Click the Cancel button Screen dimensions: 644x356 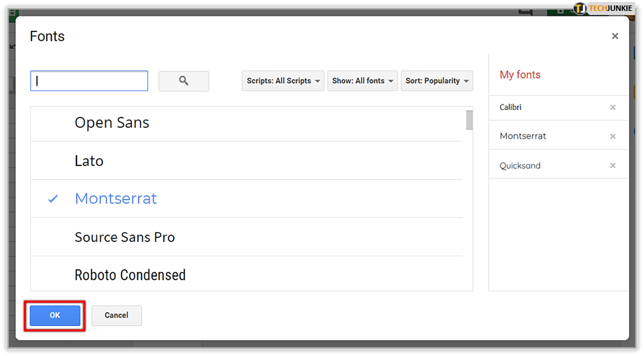click(x=116, y=315)
